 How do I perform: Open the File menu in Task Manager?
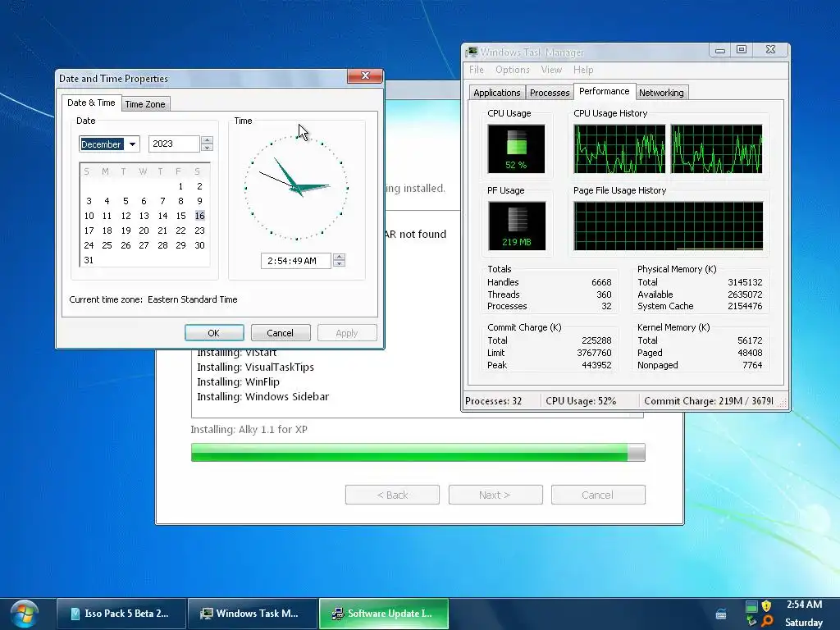[477, 70]
